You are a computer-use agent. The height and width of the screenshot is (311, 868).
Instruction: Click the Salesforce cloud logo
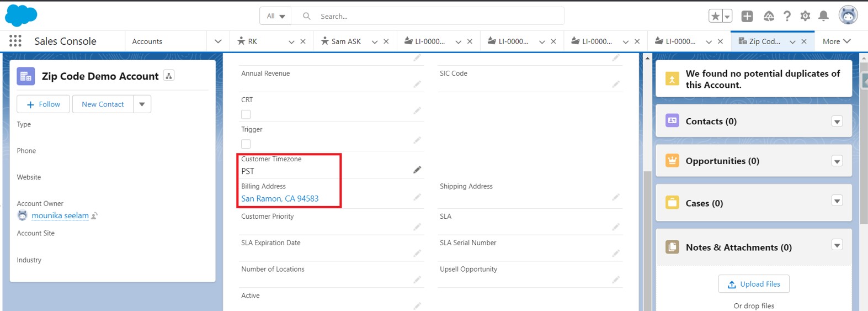(x=21, y=15)
